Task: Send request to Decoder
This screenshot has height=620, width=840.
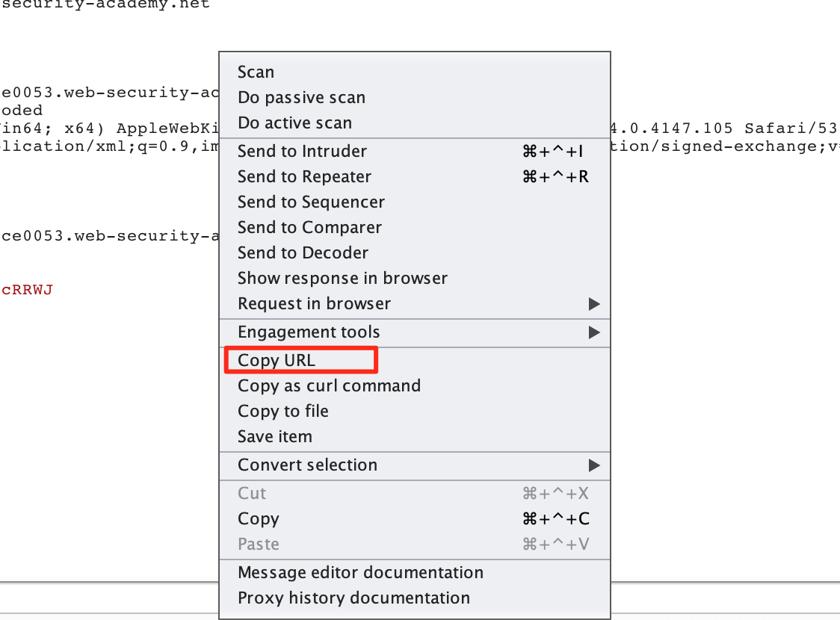Action: [x=303, y=253]
